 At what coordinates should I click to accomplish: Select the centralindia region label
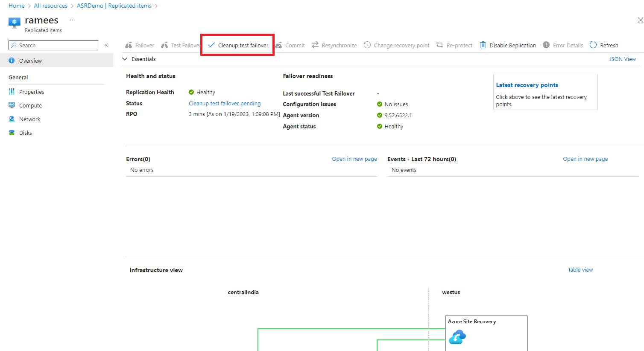click(x=243, y=292)
